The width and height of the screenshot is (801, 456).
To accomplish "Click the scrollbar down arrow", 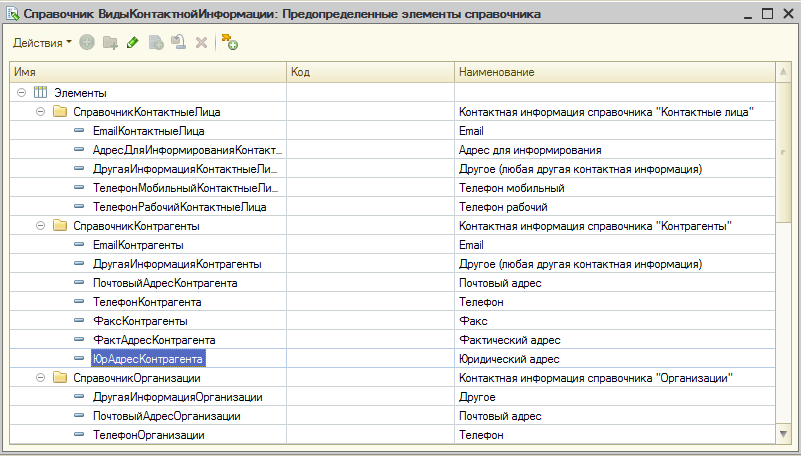I will 783,433.
